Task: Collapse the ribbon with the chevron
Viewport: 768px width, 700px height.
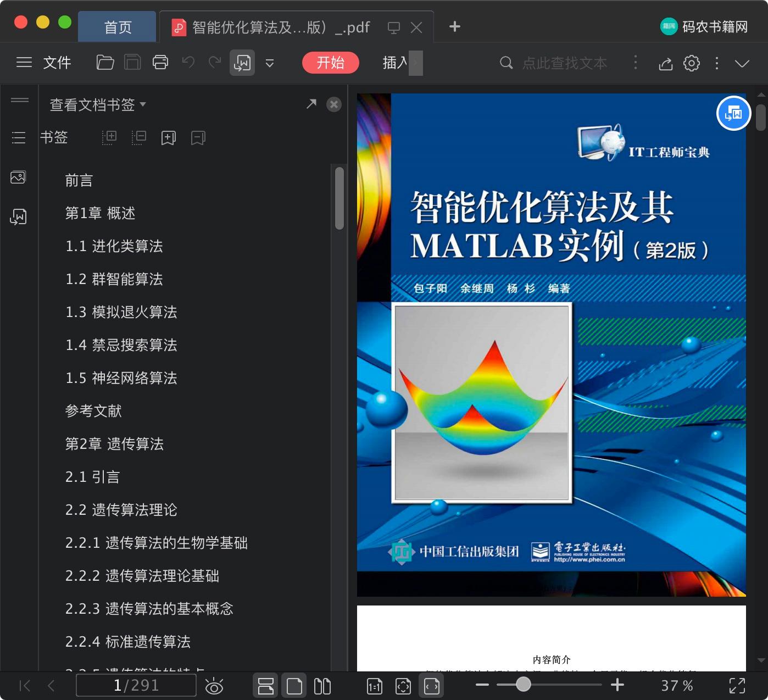Action: coord(742,64)
